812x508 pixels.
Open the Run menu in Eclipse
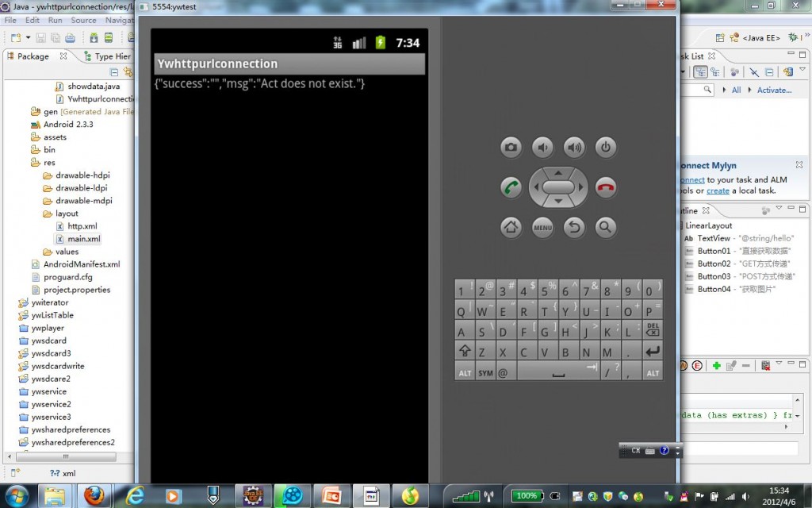(x=55, y=20)
